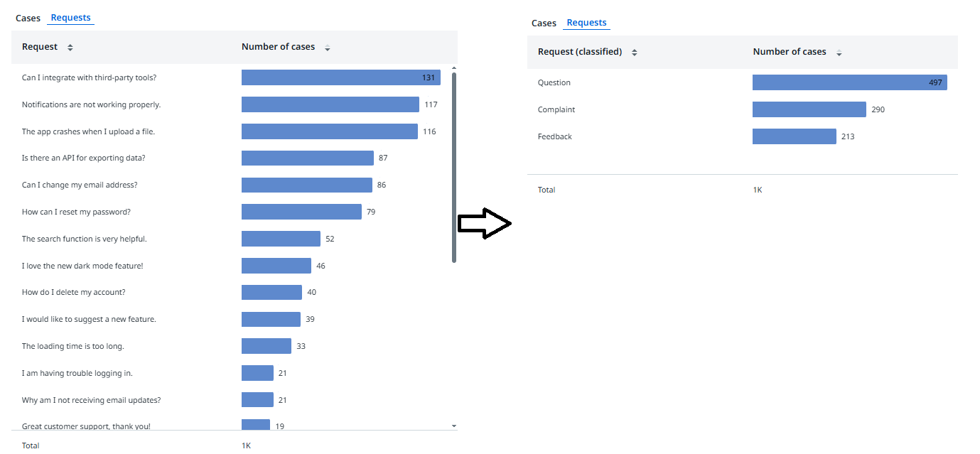Select the Requests tab above the left table
The image size is (980, 454).
(x=71, y=18)
